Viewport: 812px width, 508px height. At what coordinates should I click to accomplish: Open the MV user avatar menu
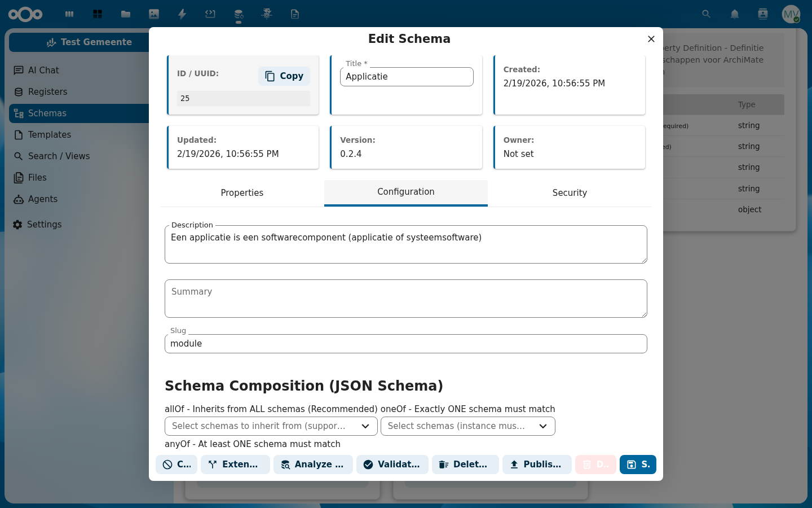pyautogui.click(x=791, y=14)
